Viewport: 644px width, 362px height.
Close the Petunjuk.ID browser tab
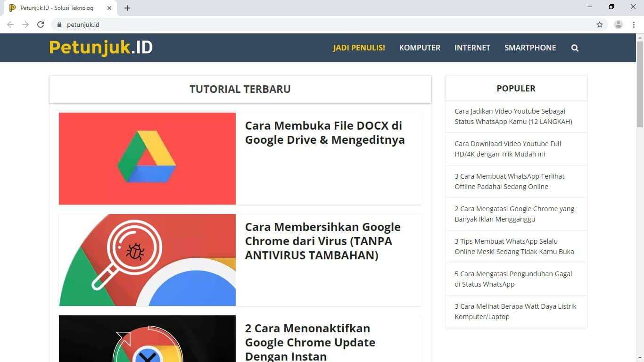[109, 8]
